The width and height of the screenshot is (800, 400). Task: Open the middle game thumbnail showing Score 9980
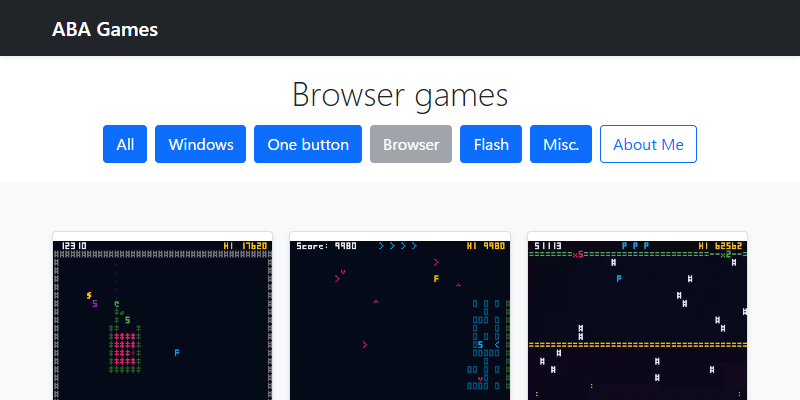pyautogui.click(x=400, y=318)
